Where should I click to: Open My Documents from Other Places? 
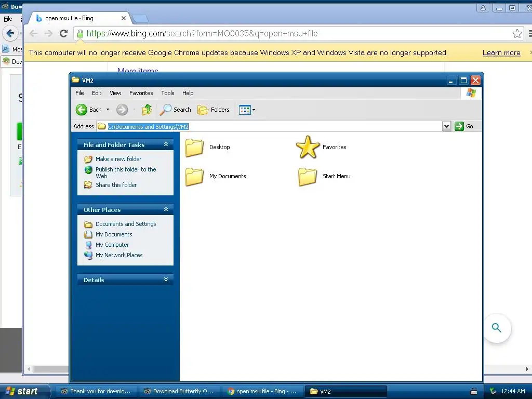(114, 234)
